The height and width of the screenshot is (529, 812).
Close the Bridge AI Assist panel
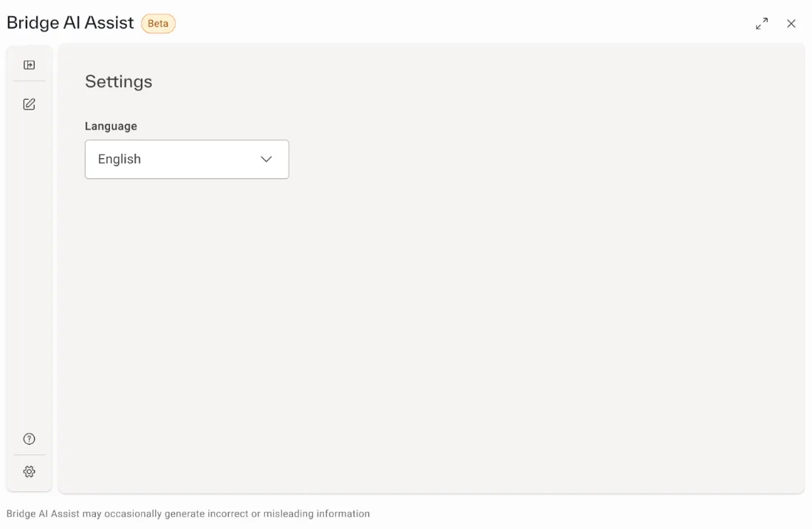(791, 24)
